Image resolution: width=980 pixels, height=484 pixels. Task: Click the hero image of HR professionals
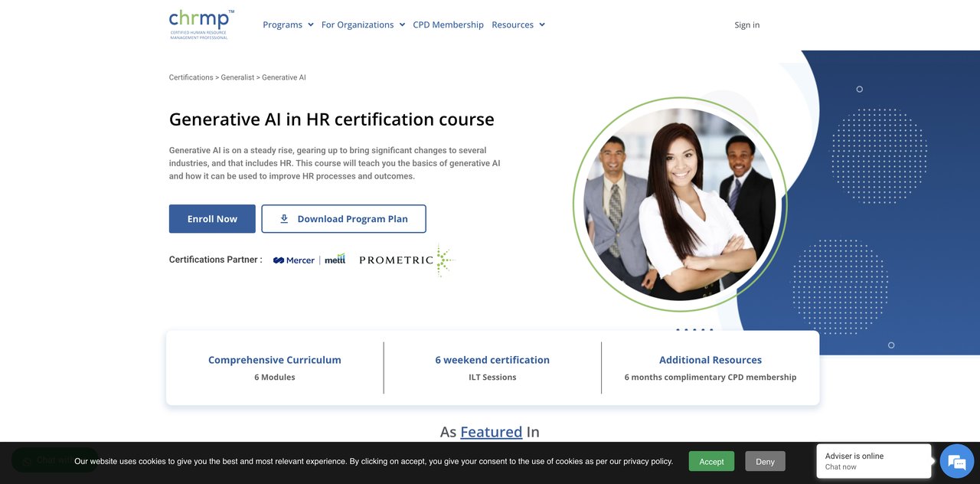[x=679, y=204]
